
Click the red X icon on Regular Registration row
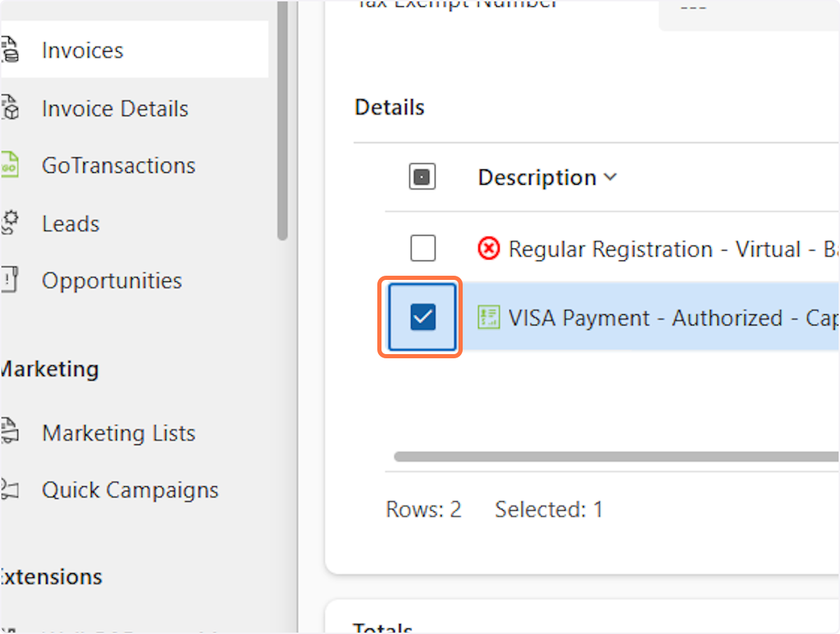[489, 248]
